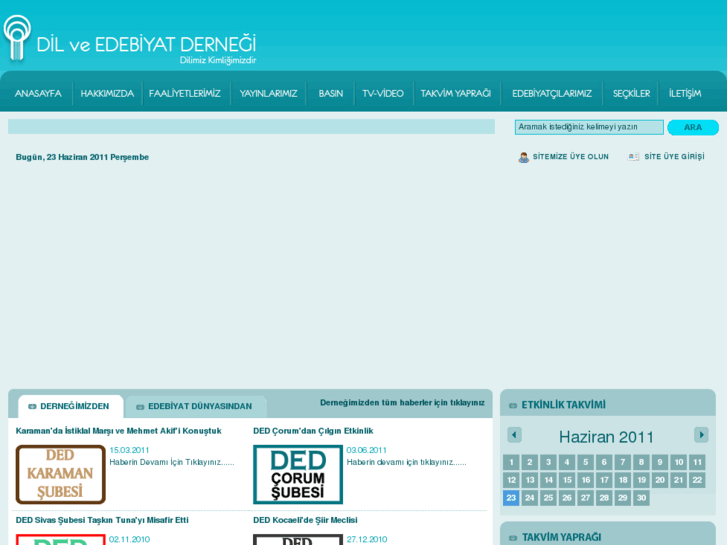Select day 12 in the calendar
This screenshot has width=727, height=545.
[511, 480]
